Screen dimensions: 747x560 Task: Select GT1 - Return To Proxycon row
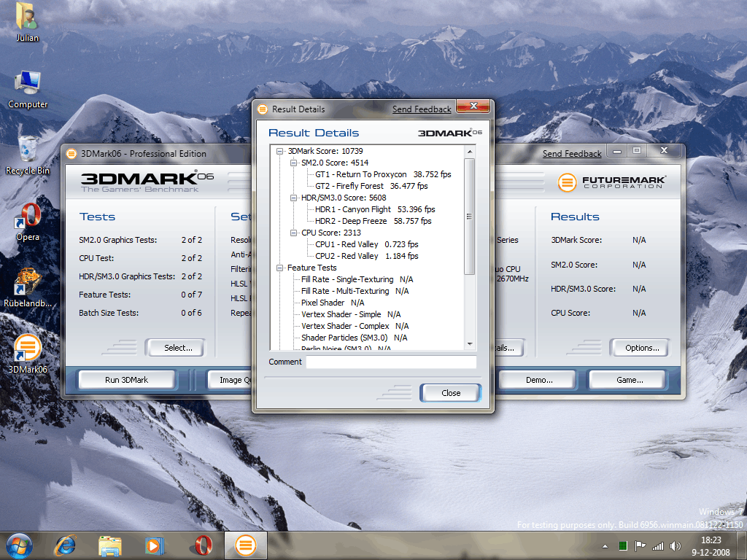(383, 174)
